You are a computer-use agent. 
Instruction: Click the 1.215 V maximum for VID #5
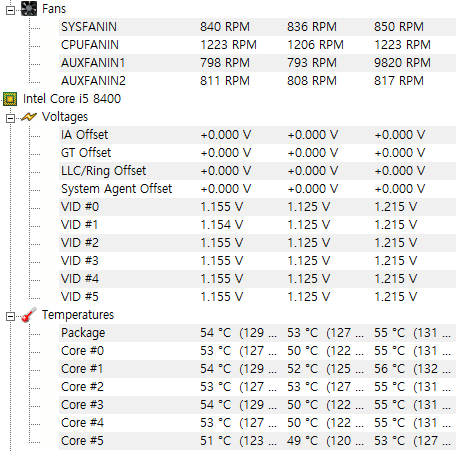(x=396, y=297)
